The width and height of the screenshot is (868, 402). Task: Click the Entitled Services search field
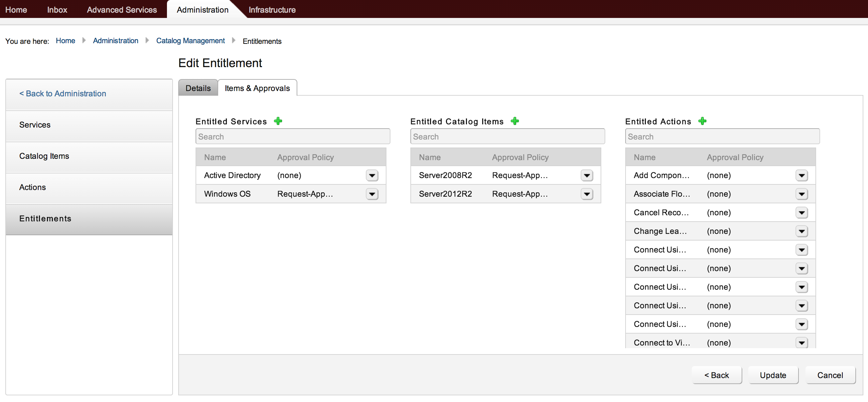(x=292, y=137)
